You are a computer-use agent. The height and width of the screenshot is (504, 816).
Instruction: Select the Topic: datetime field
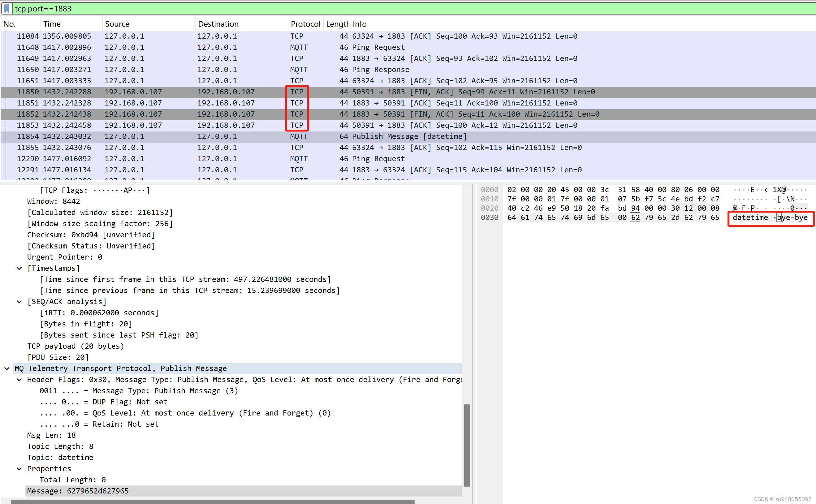(x=60, y=457)
